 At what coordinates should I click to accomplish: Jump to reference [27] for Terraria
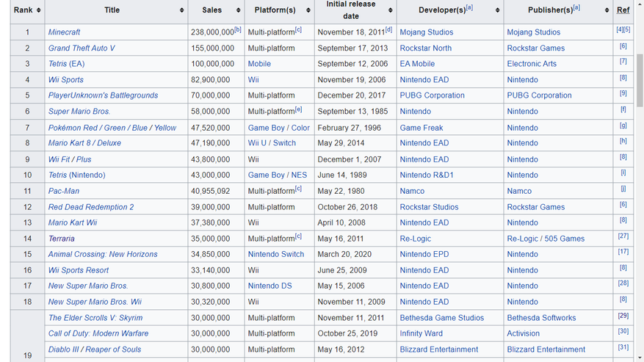point(623,236)
